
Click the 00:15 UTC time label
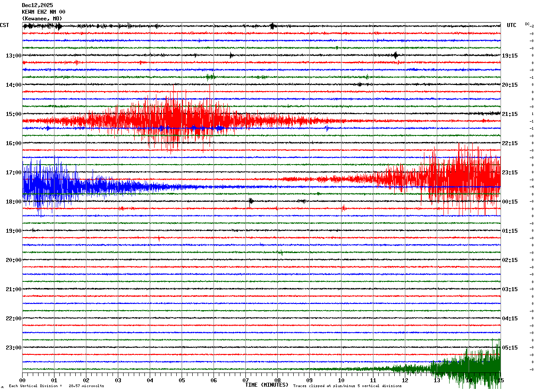[x=510, y=202]
